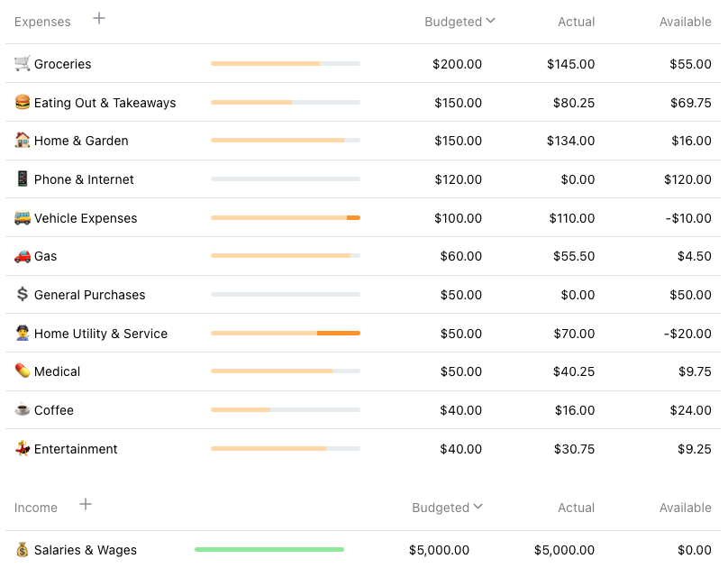Viewport: 728px width, 568px height.
Task: Click the Phone & Internet traffic light icon
Action: (21, 179)
